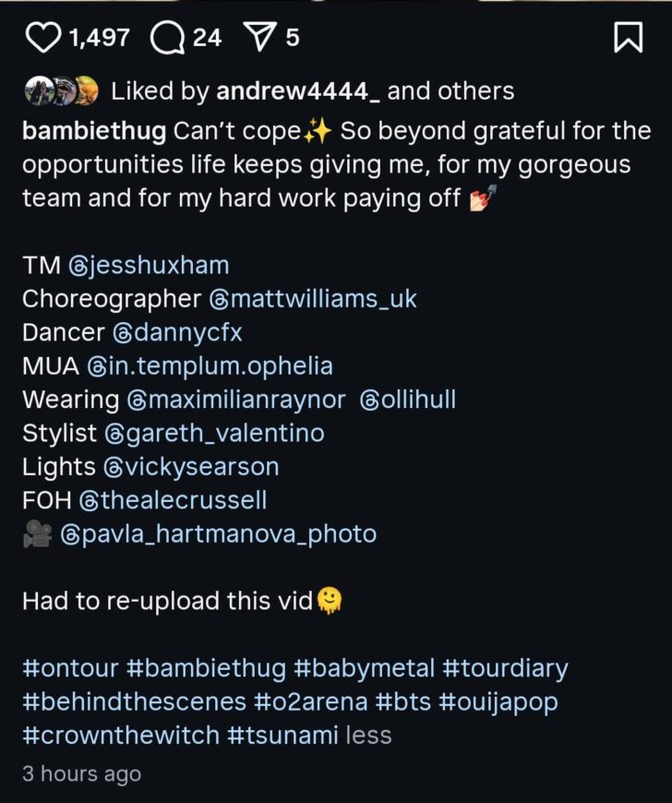Tap the @maximilianraynor mention
The height and width of the screenshot is (803, 672).
click(236, 400)
